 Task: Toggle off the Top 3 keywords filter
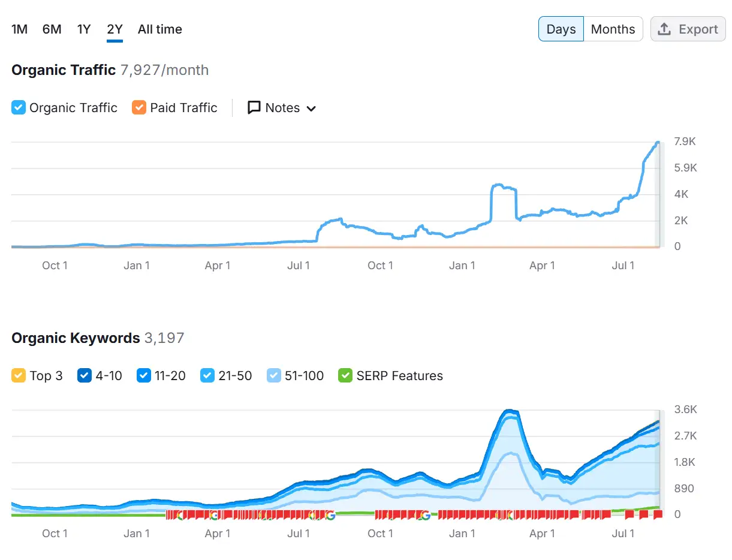pos(19,375)
